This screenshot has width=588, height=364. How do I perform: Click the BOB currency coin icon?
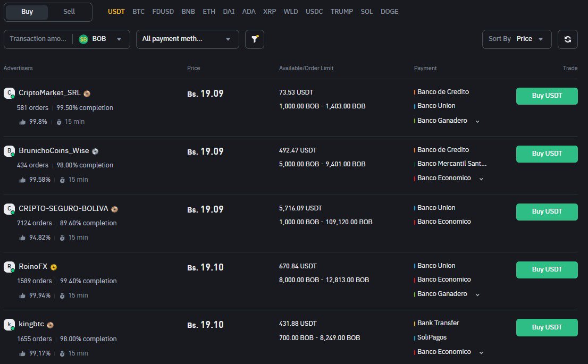pyautogui.click(x=83, y=39)
